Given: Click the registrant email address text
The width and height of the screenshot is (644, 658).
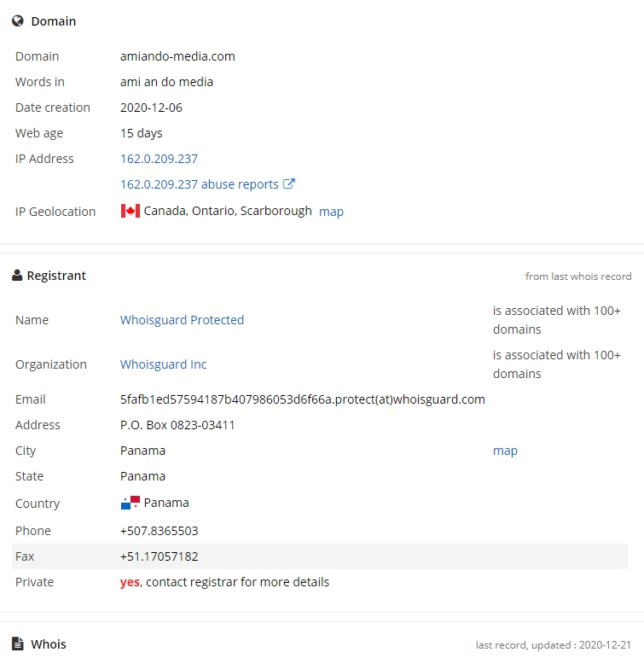Looking at the screenshot, I should [x=303, y=399].
